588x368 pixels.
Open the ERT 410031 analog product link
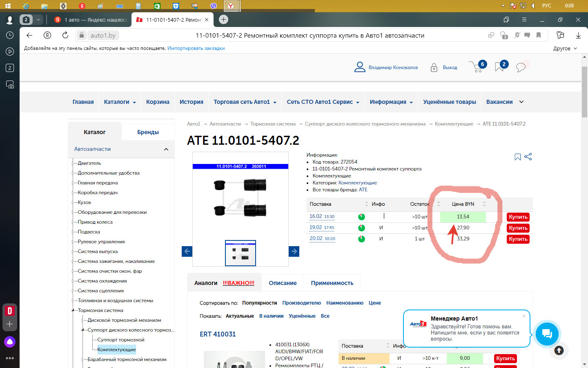[x=218, y=334]
